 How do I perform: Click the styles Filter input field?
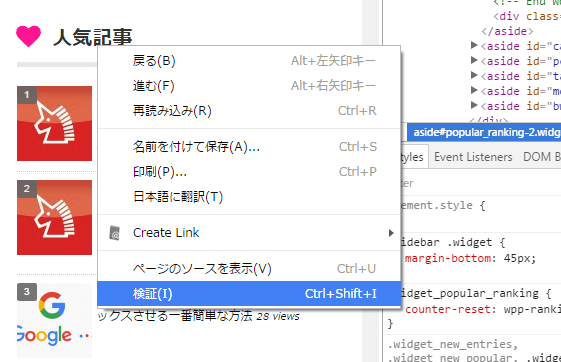(x=479, y=184)
